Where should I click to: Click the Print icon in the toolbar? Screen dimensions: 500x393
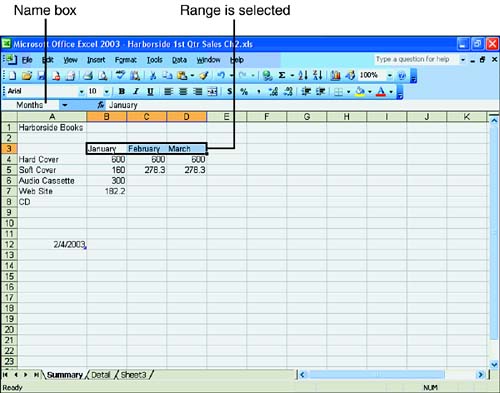(x=88, y=76)
